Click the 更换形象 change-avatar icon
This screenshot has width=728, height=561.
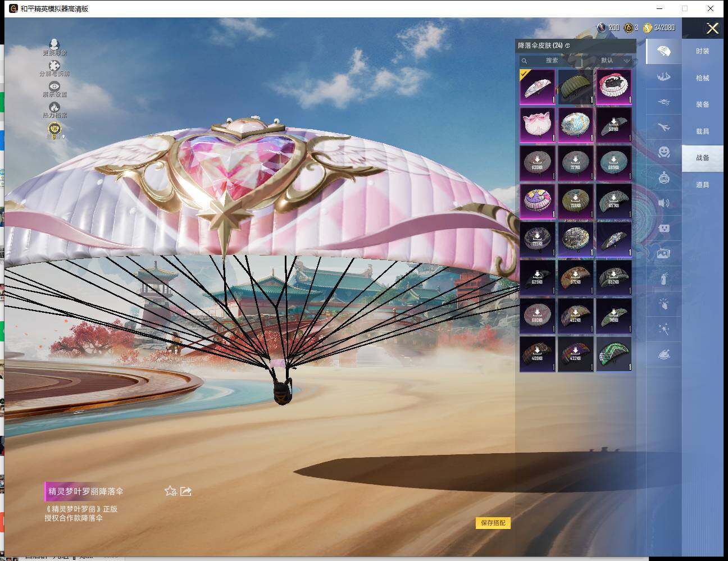(x=54, y=45)
